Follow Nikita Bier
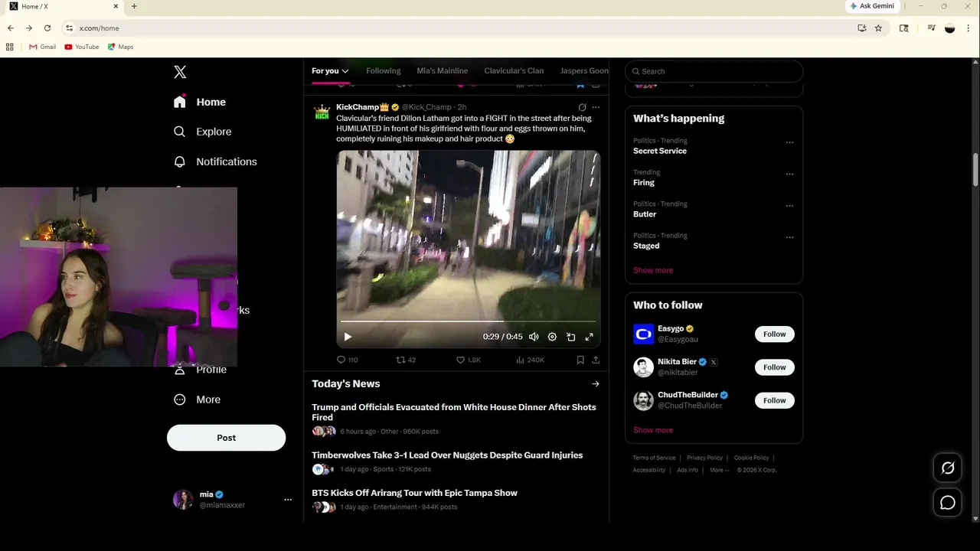The width and height of the screenshot is (980, 551). click(774, 367)
